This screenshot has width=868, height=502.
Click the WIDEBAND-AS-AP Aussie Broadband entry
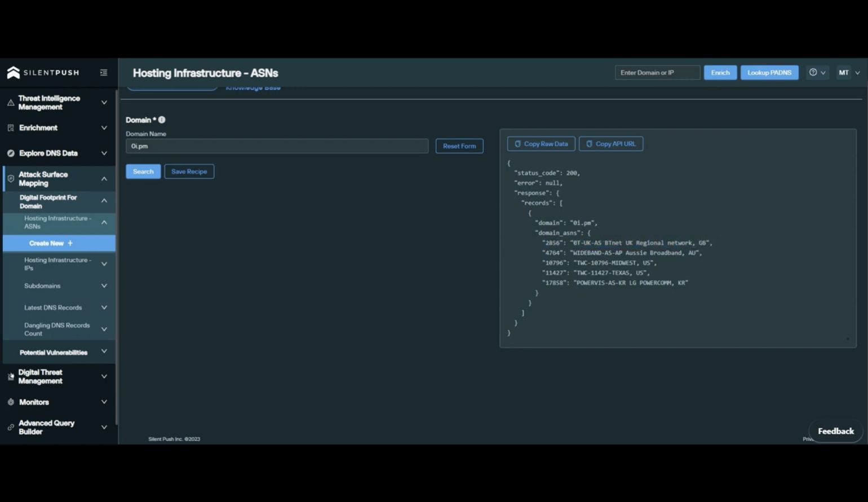622,253
